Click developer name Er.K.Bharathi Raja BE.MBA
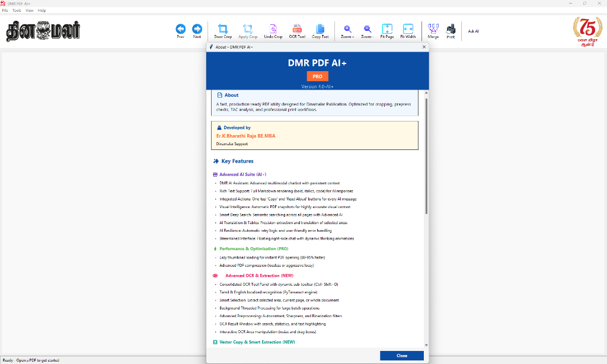The width and height of the screenshot is (607, 364). click(246, 136)
